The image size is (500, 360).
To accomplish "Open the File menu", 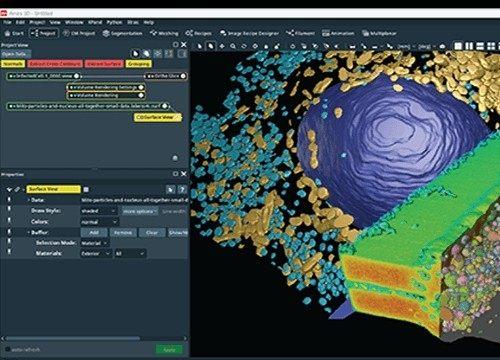I will click(x=8, y=22).
